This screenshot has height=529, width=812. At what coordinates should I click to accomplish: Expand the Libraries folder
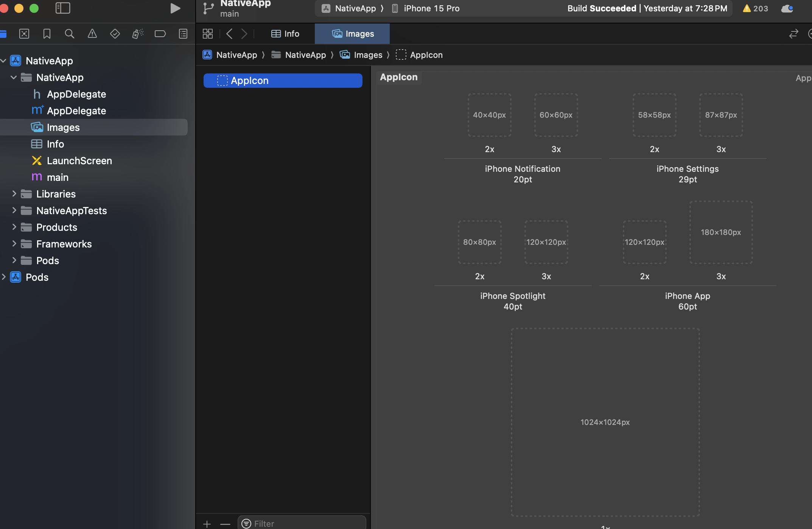tap(14, 194)
